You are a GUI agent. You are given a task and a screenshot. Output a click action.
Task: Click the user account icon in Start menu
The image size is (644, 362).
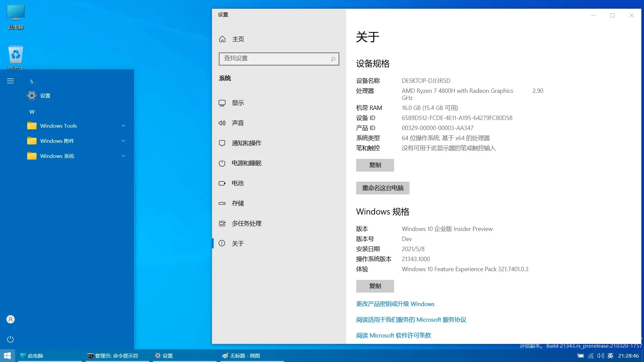tap(10, 319)
